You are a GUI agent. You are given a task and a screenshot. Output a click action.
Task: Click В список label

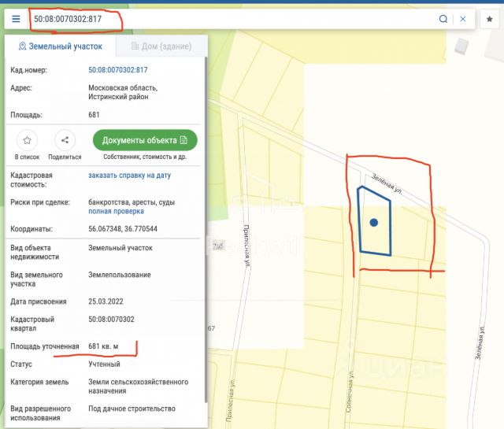point(27,157)
